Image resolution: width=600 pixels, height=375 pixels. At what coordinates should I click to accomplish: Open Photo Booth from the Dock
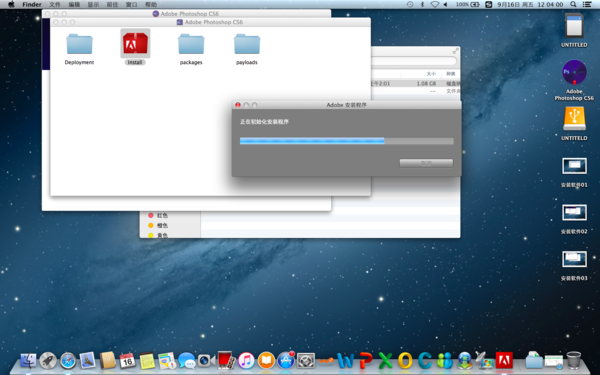point(226,360)
